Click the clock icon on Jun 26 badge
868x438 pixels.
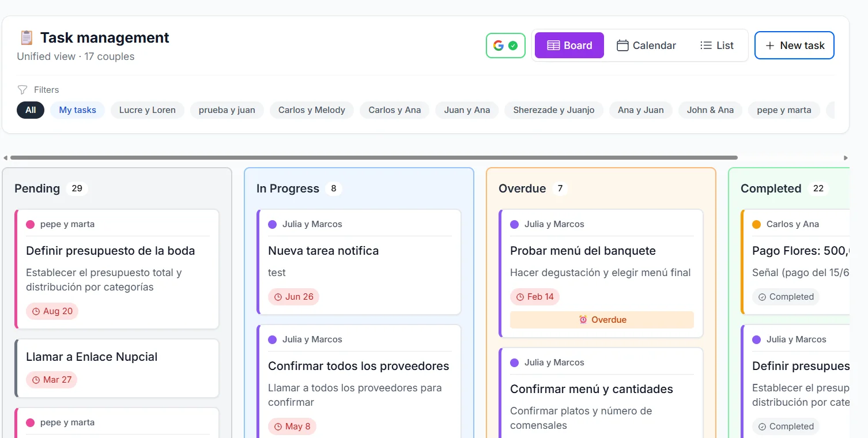coord(278,297)
